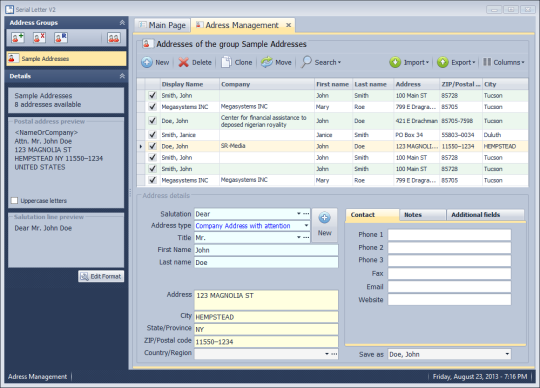This screenshot has height=388, width=540.
Task: Click the State/Province field
Action: pyautogui.click(x=266, y=329)
